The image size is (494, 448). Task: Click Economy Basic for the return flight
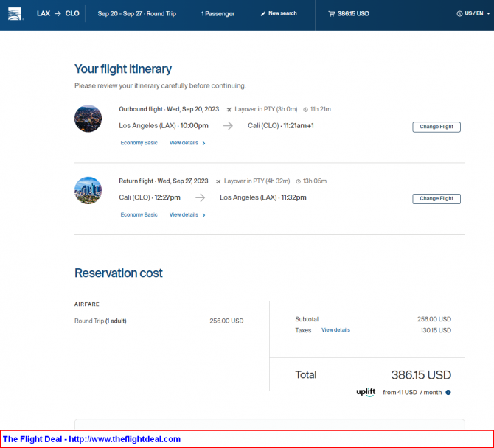139,214
